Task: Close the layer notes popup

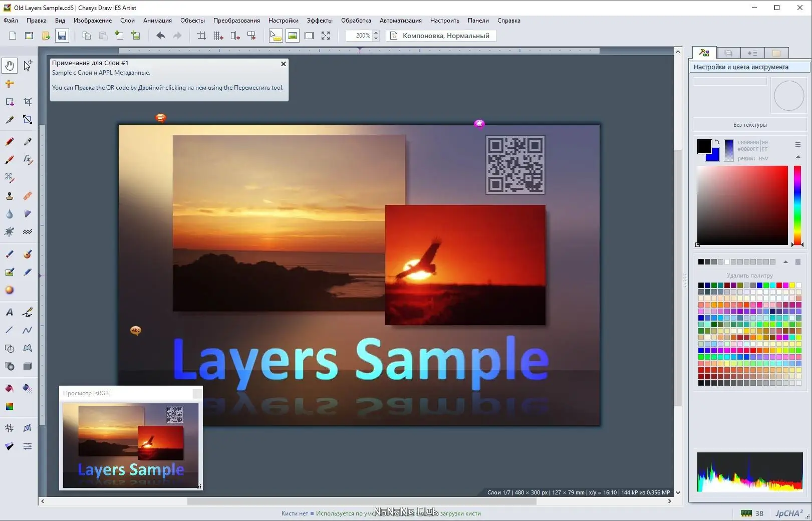Action: coord(284,64)
